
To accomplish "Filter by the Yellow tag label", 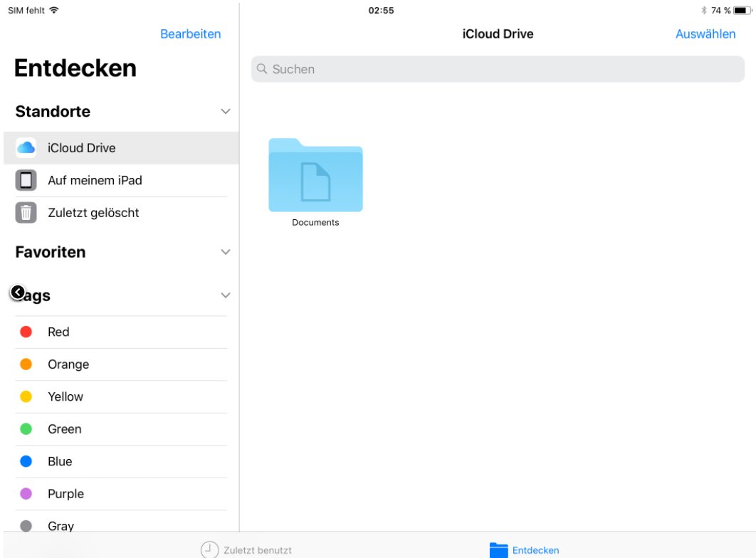I will tap(65, 396).
